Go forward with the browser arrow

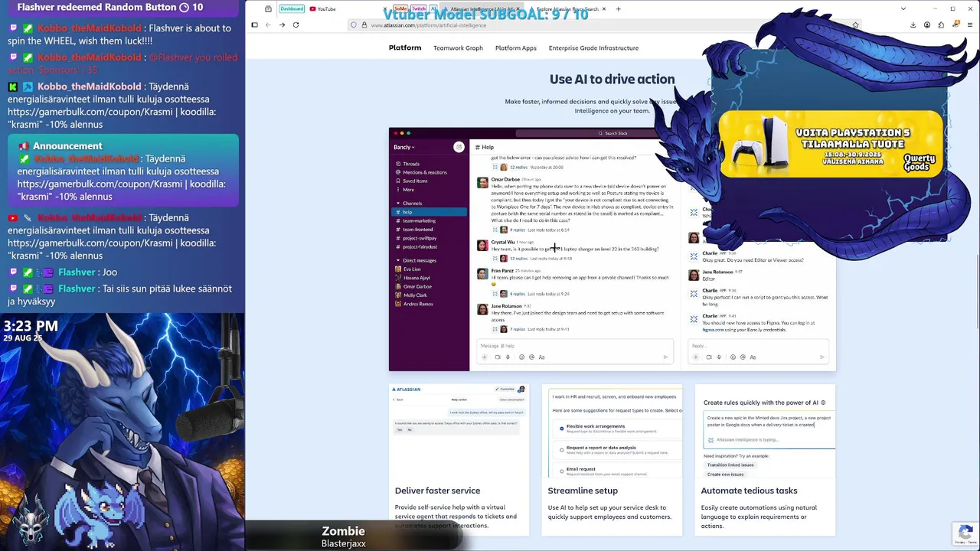tap(282, 24)
